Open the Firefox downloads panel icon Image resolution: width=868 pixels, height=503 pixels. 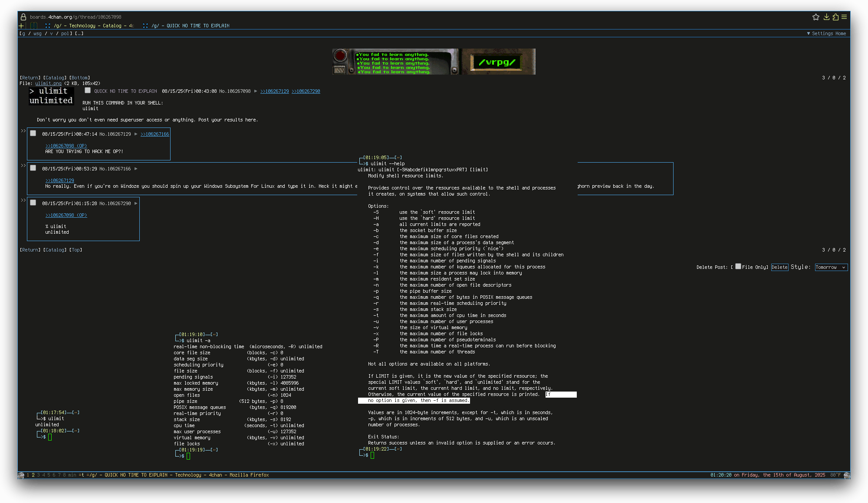click(x=826, y=17)
